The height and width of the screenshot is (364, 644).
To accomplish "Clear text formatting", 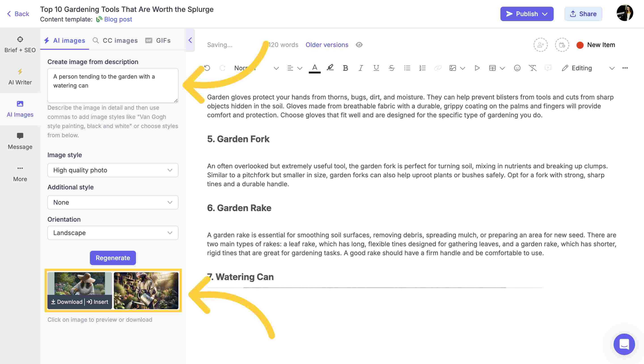I will pyautogui.click(x=532, y=68).
